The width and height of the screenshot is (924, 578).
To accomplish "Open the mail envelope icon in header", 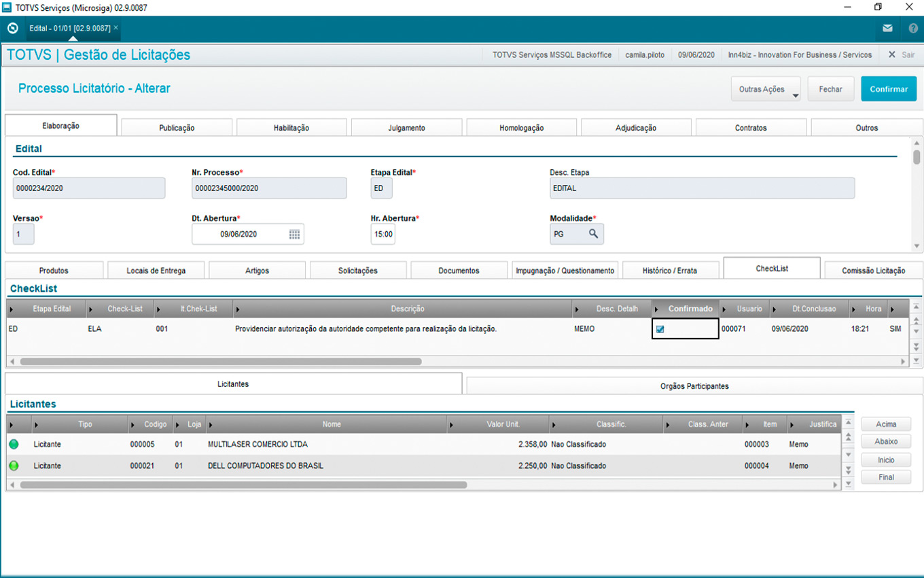I will pyautogui.click(x=887, y=29).
